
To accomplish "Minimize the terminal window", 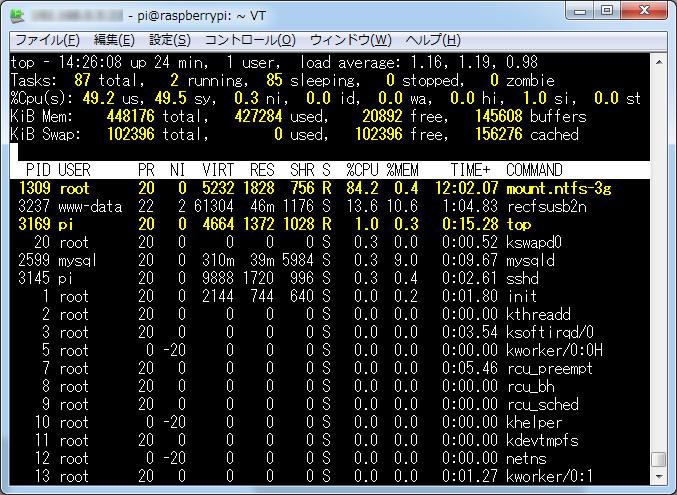I will [x=580, y=10].
